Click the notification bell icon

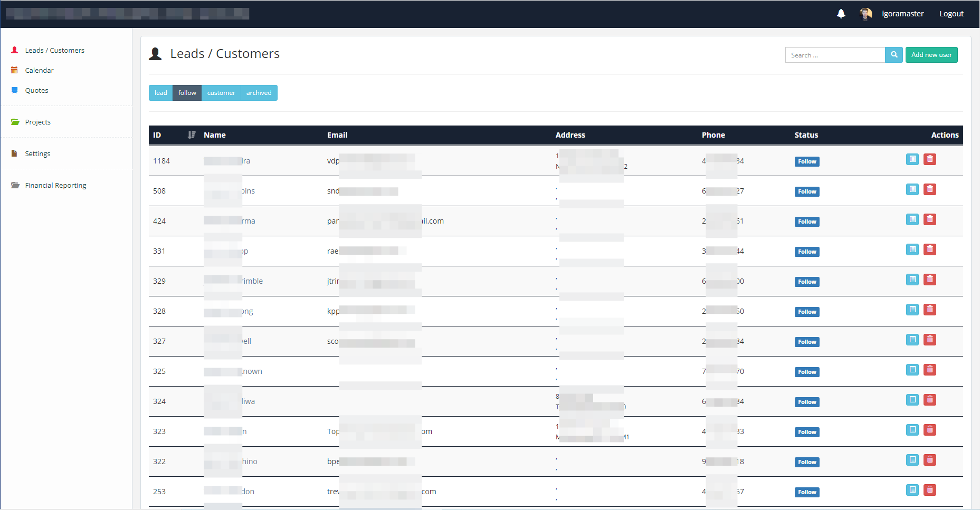841,14
